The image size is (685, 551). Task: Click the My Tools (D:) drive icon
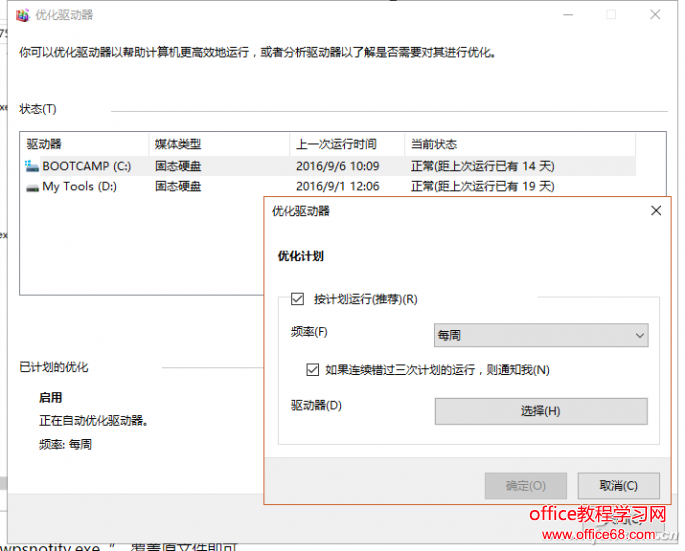pyautogui.click(x=32, y=187)
